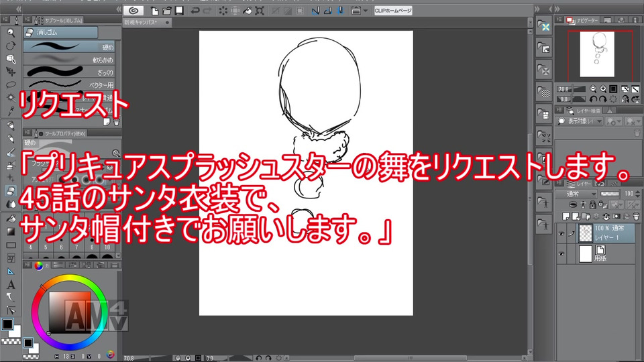The width and height of the screenshot is (644, 362).
Task: Hide layer レイヤー 1 via eye icon
Action: [561, 233]
